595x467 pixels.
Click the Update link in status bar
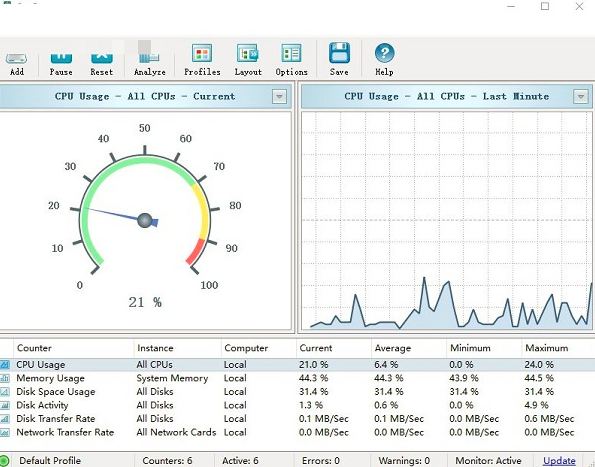[x=559, y=461]
